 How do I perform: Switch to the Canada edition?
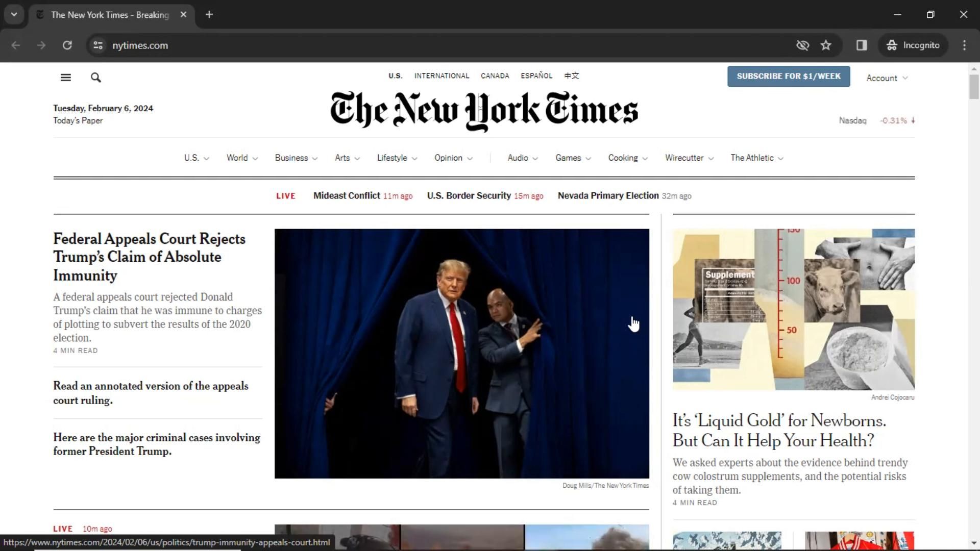coord(495,76)
